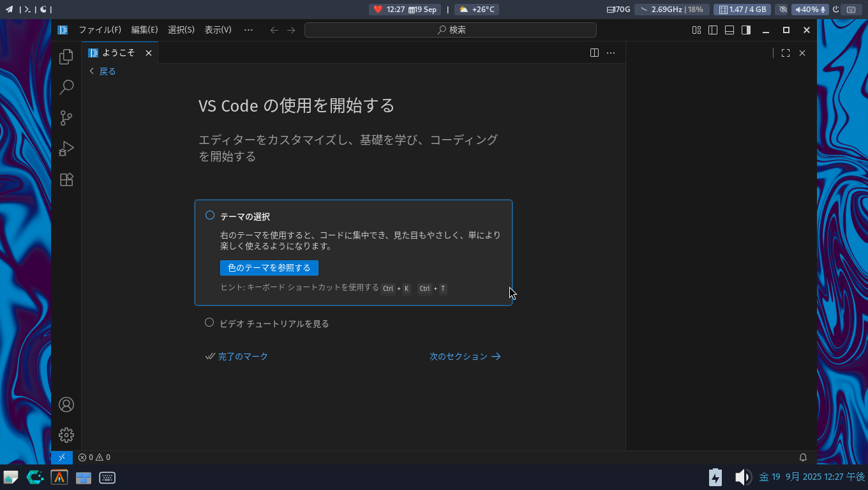Image resolution: width=868 pixels, height=490 pixels.
Task: Open the editor's More Actions ellipsis
Action: (x=611, y=53)
